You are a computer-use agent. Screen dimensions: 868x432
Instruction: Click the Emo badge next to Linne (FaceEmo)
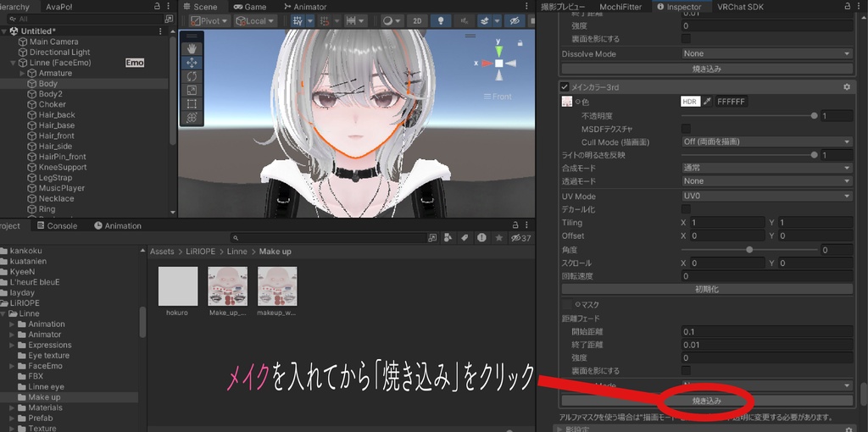click(135, 63)
